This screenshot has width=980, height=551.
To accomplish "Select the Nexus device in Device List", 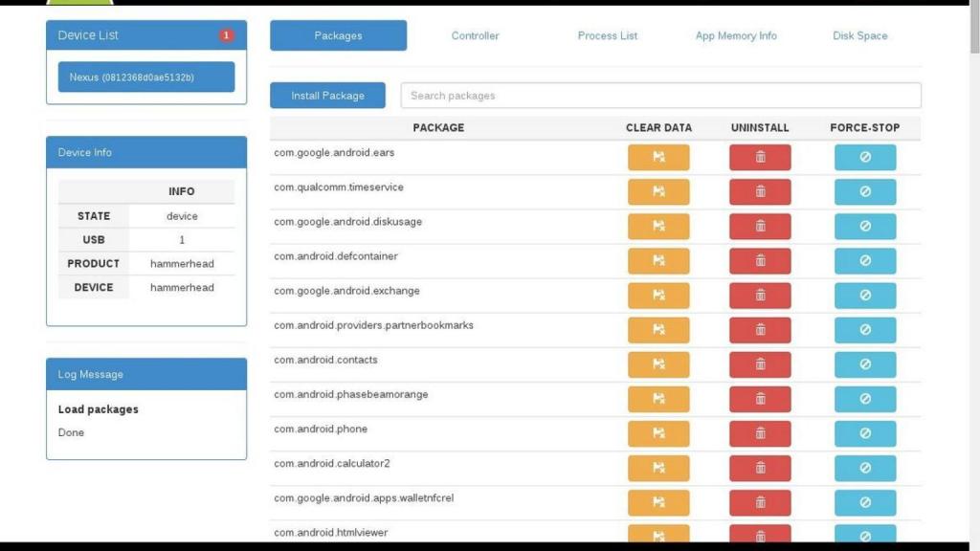I will (x=145, y=77).
